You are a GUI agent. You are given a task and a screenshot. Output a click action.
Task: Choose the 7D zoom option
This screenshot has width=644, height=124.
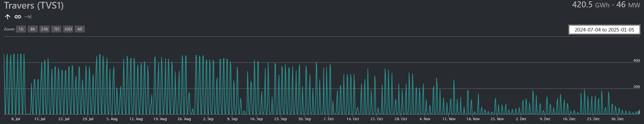click(x=56, y=29)
